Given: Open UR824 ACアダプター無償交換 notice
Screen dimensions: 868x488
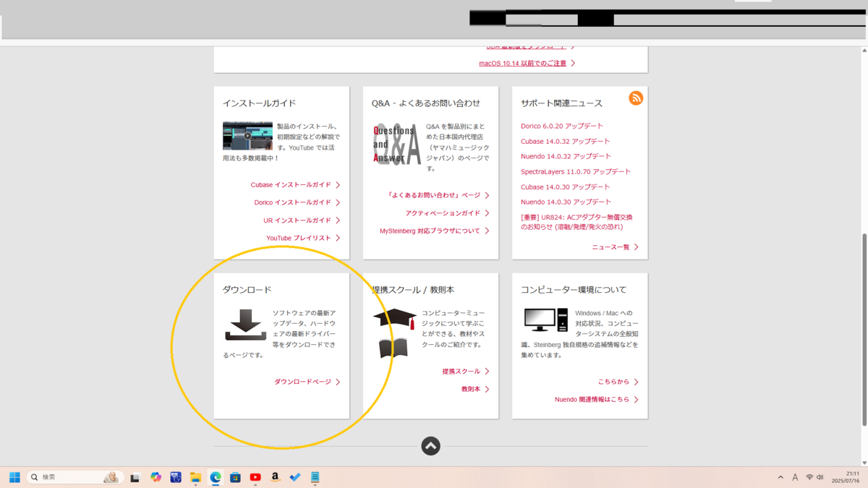Looking at the screenshot, I should (x=576, y=222).
